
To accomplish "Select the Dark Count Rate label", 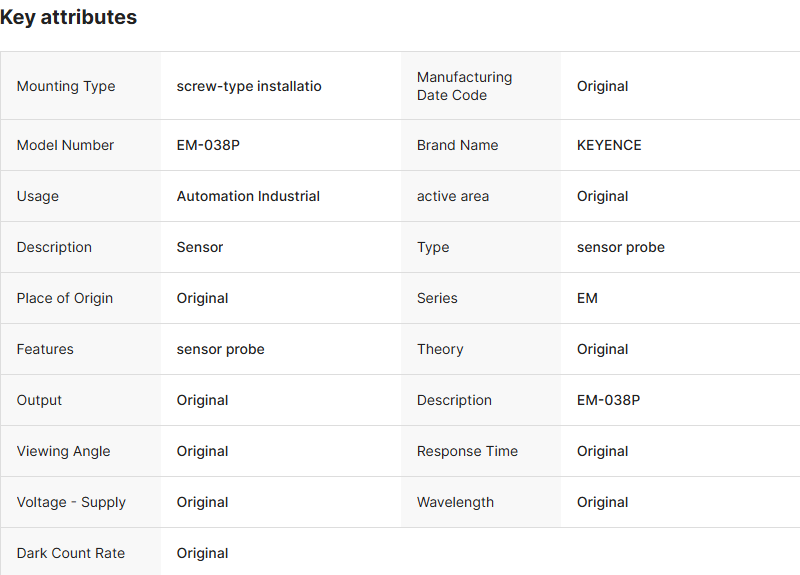I will click(x=71, y=553).
